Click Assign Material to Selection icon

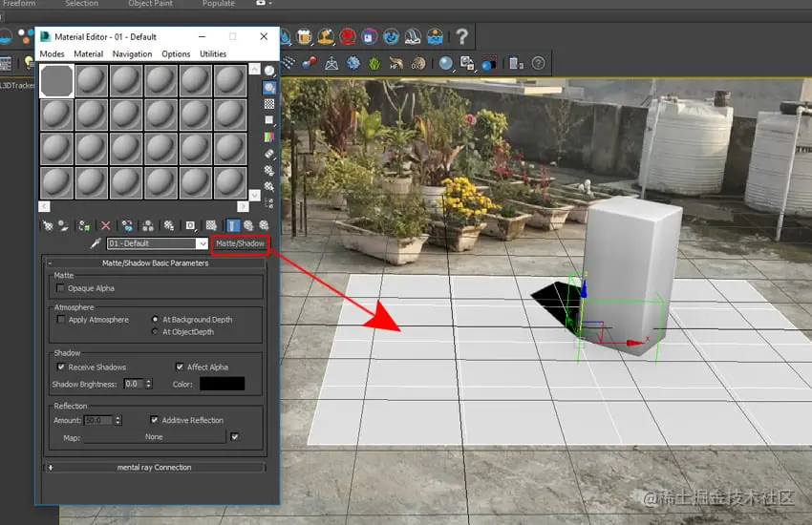click(83, 225)
